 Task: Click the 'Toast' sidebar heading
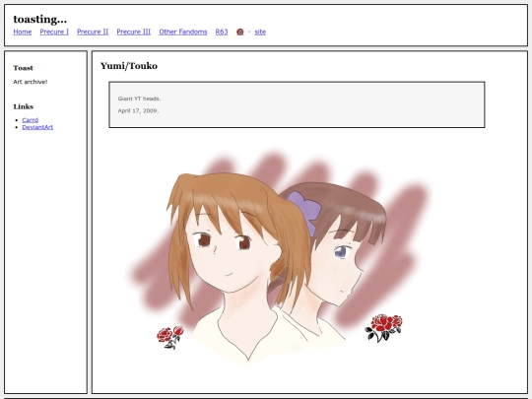23,68
